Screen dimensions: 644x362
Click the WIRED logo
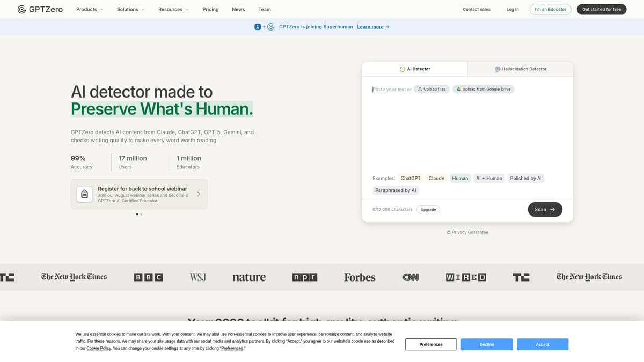click(x=466, y=277)
